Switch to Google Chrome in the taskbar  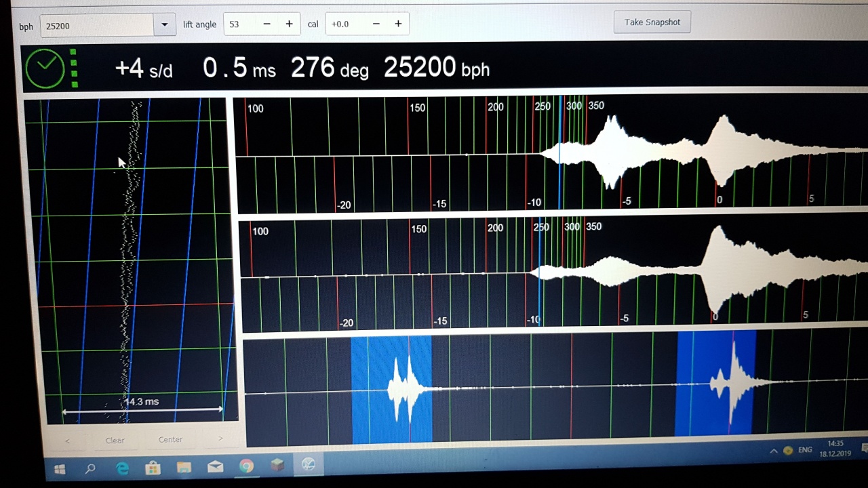point(246,466)
